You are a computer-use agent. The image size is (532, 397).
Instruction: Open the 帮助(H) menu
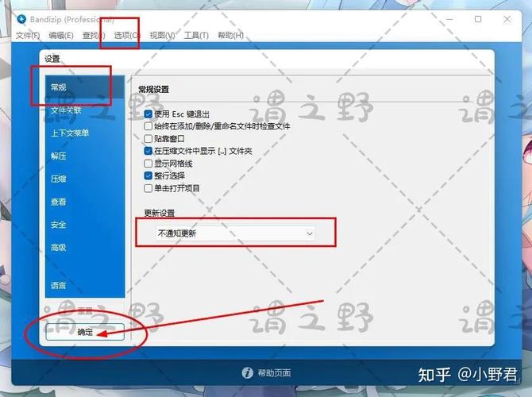(x=231, y=35)
